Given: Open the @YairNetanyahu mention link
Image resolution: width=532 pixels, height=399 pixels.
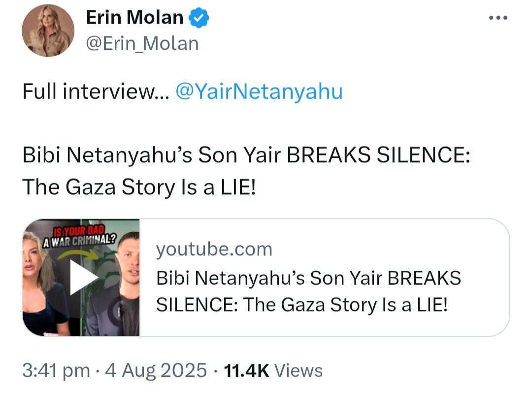Looking at the screenshot, I should pyautogui.click(x=259, y=92).
